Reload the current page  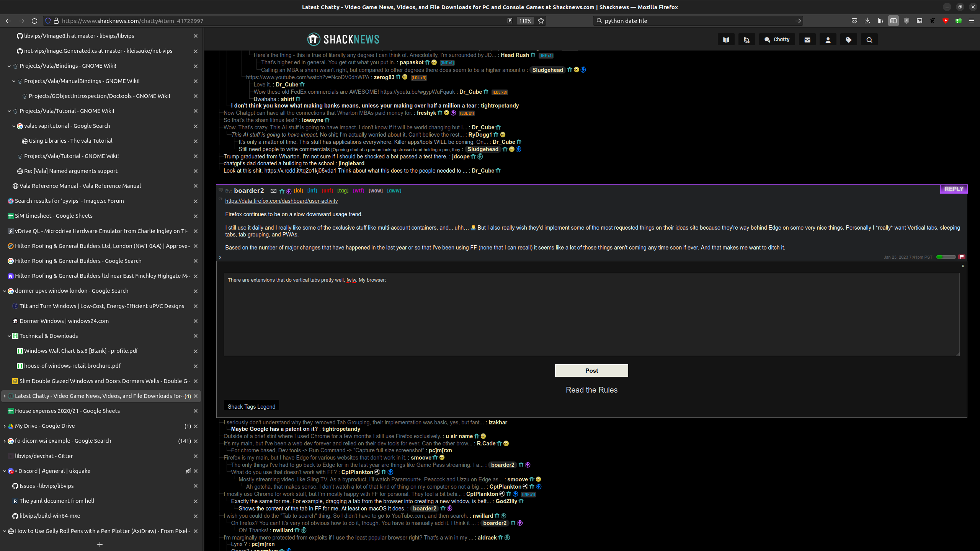34,21
